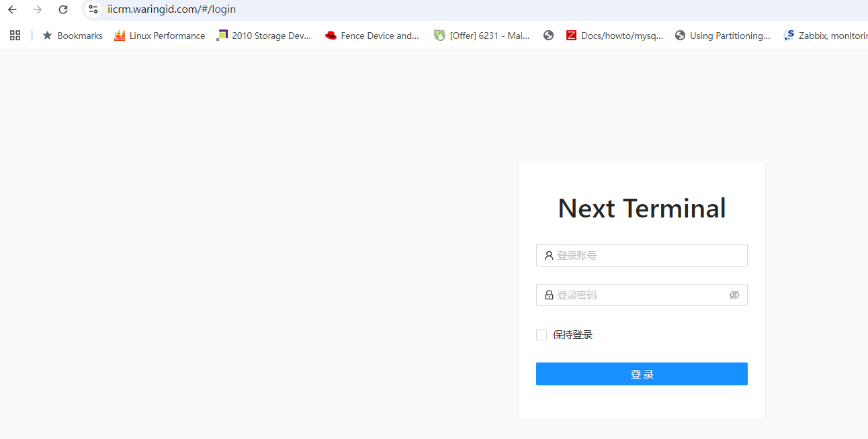Reload the login page
868x439 pixels.
click(63, 9)
